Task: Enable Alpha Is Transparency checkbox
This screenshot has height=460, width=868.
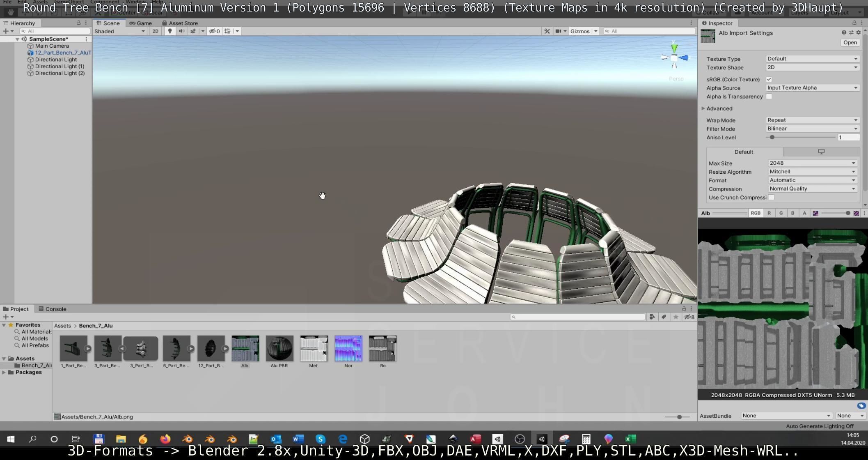Action: tap(769, 97)
